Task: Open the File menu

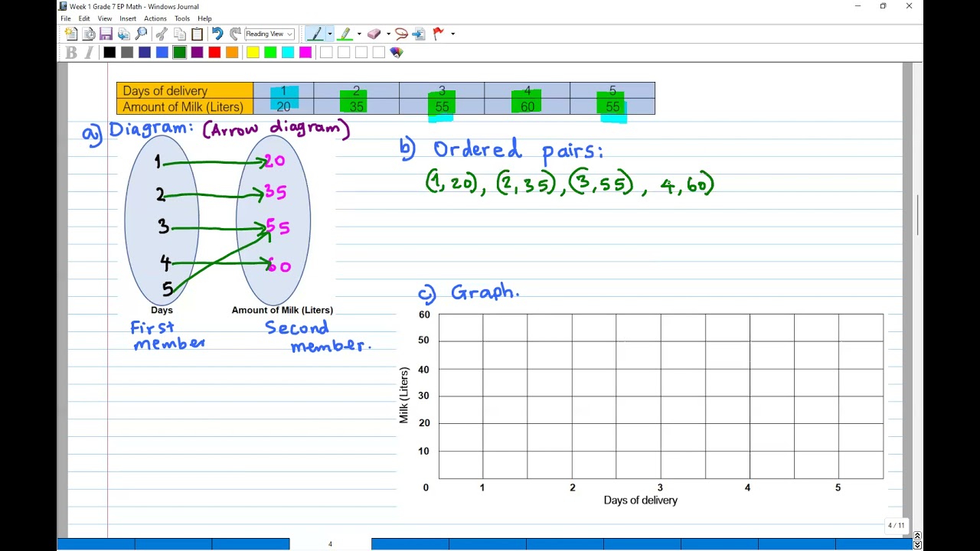Action: point(66,18)
